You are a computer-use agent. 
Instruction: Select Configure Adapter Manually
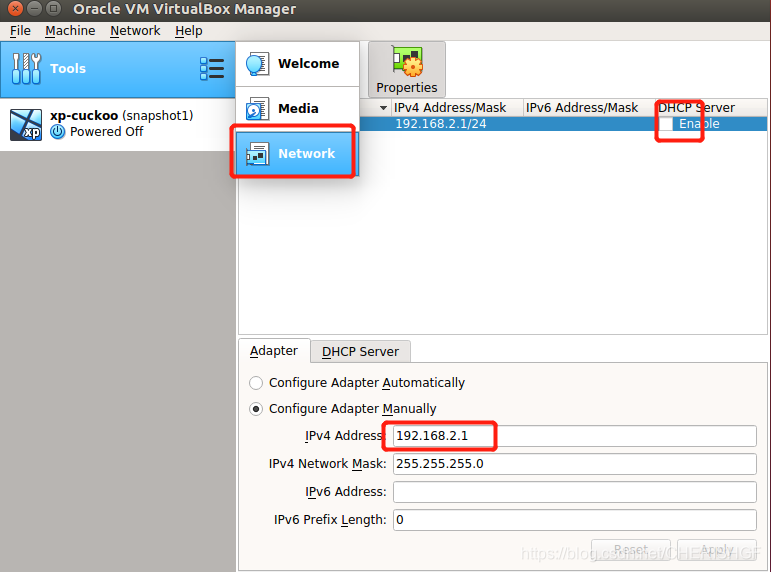256,409
